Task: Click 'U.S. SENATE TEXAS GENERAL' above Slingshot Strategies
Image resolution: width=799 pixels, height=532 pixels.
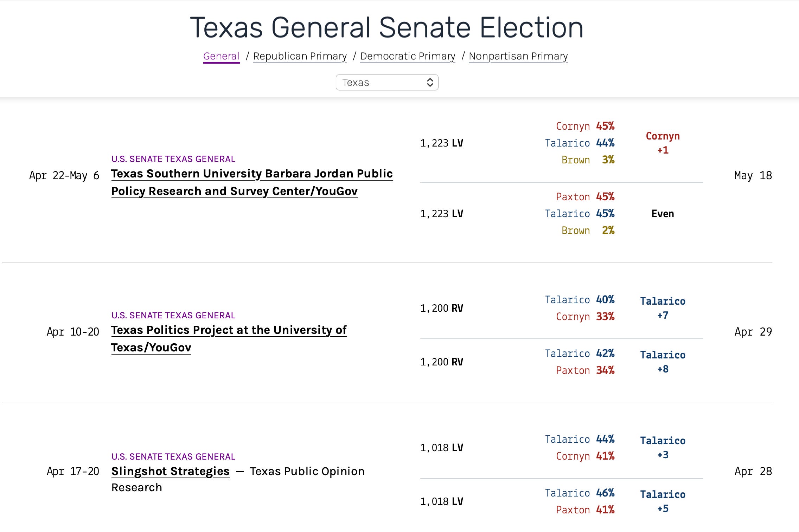Action: [x=173, y=456]
